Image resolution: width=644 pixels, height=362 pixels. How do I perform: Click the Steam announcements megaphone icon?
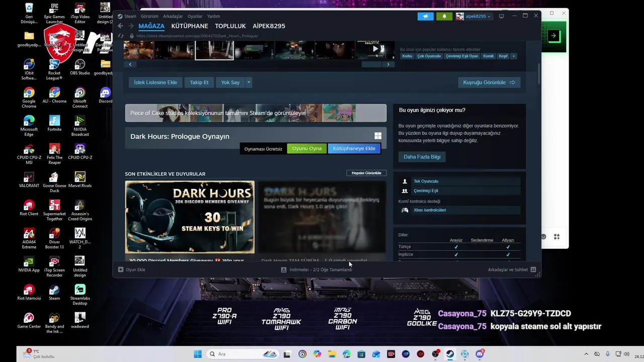click(425, 16)
